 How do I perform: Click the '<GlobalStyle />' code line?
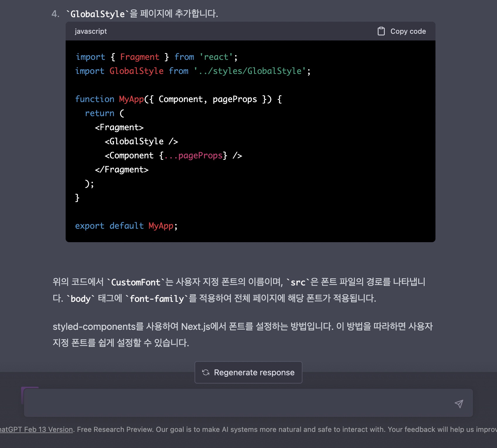click(x=141, y=141)
